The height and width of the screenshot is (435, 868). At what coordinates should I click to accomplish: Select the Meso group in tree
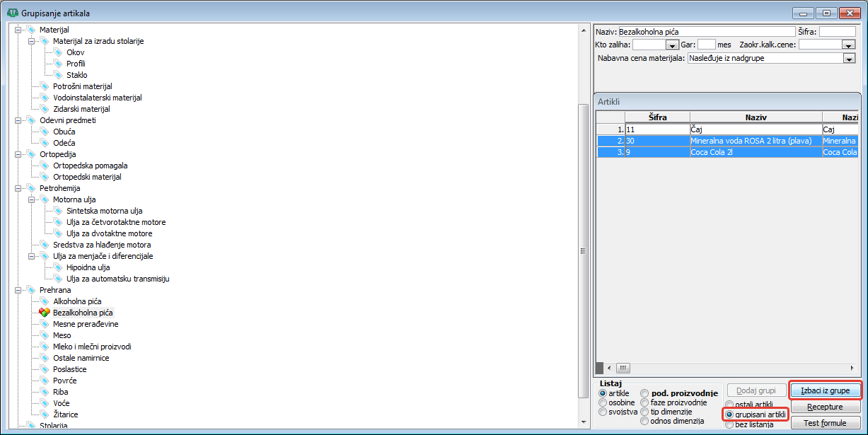[62, 335]
